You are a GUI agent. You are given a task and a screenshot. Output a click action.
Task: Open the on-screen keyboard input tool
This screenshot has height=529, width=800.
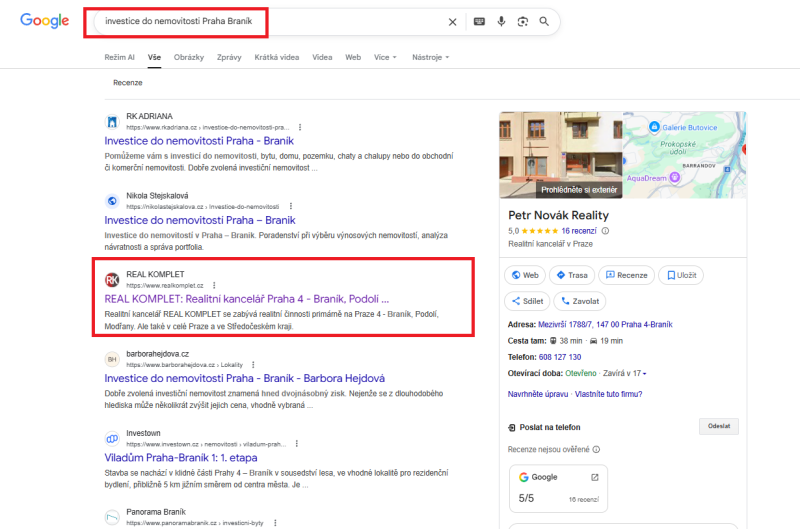(479, 21)
